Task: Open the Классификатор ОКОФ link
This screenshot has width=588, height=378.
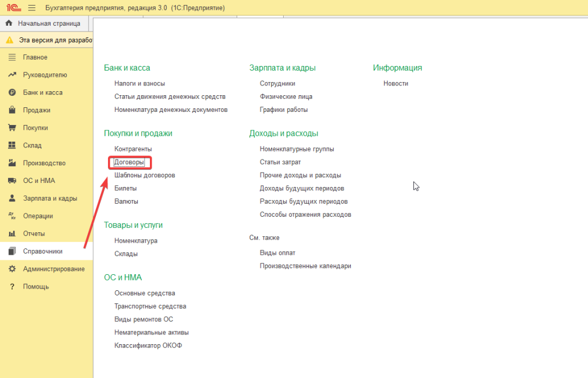Action: click(148, 345)
